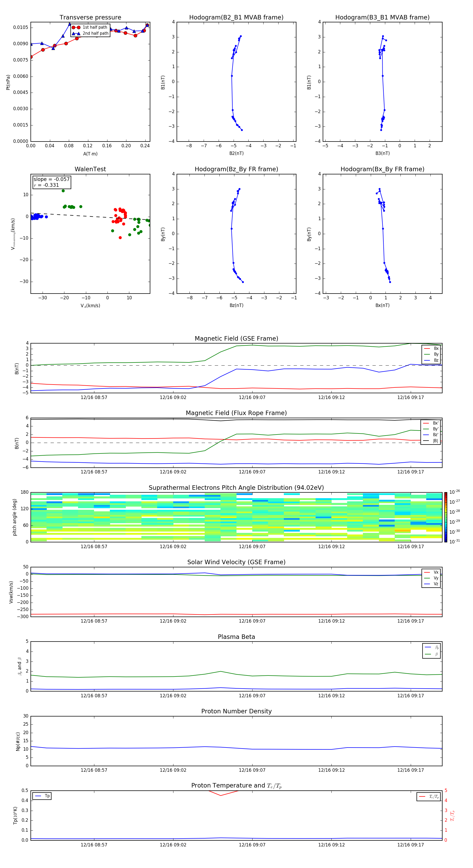Click the 'Np(#/cc)' y-axis label

pos(18,741)
